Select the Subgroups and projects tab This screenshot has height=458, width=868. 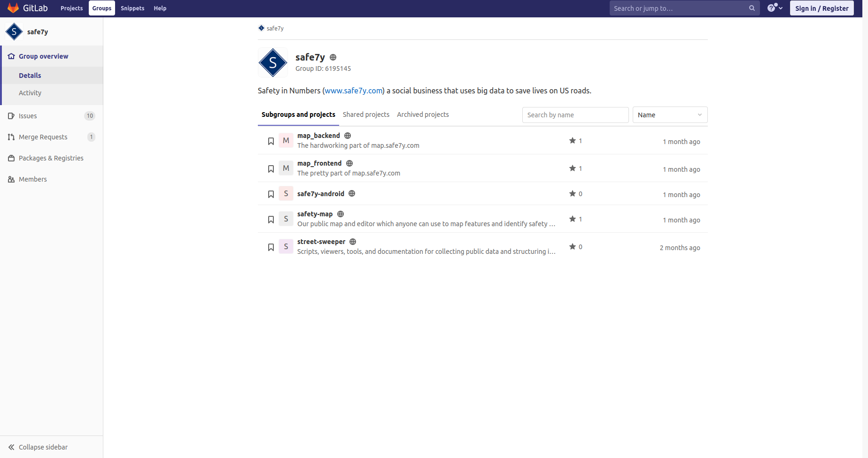pos(298,114)
